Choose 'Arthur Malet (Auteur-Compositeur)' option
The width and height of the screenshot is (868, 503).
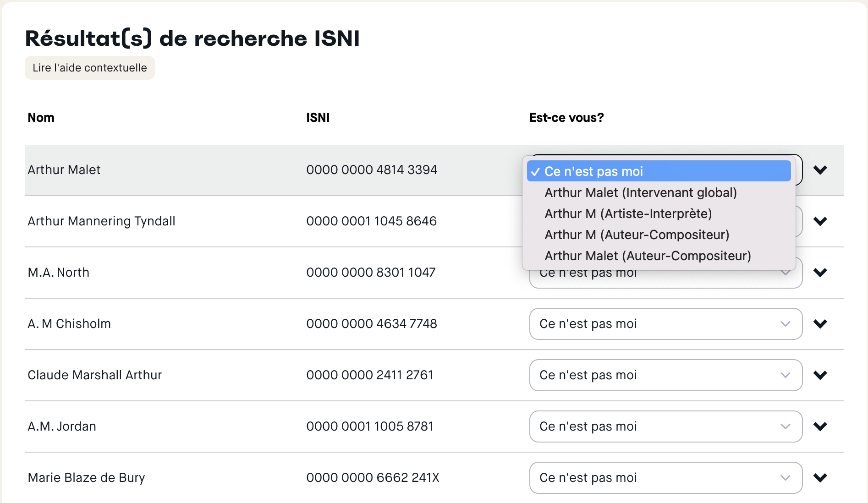[x=648, y=256]
